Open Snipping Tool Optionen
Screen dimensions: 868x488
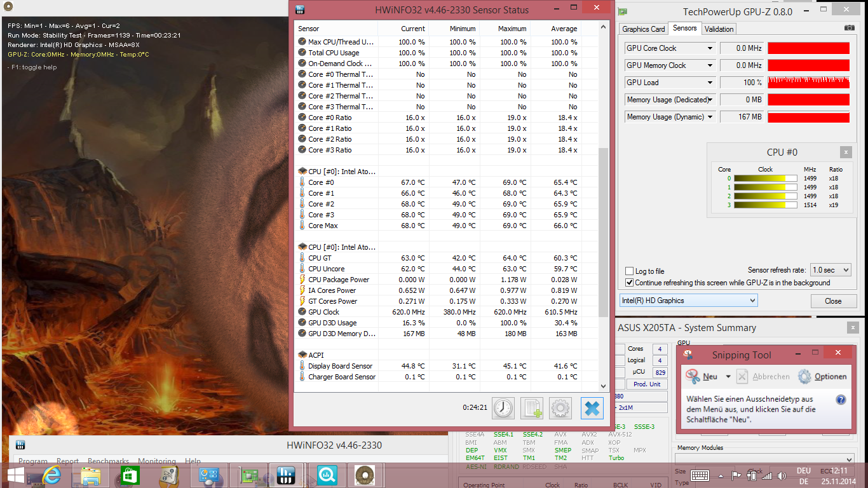823,377
